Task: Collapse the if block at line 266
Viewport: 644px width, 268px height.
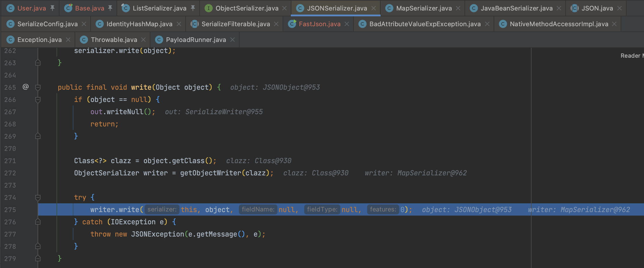Action: pos(38,100)
